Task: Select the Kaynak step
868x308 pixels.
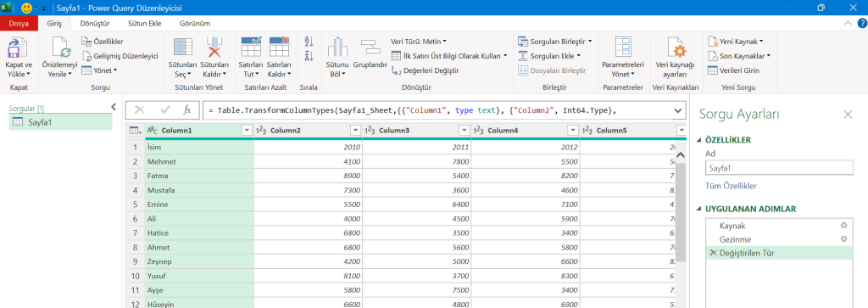Action: tap(732, 226)
